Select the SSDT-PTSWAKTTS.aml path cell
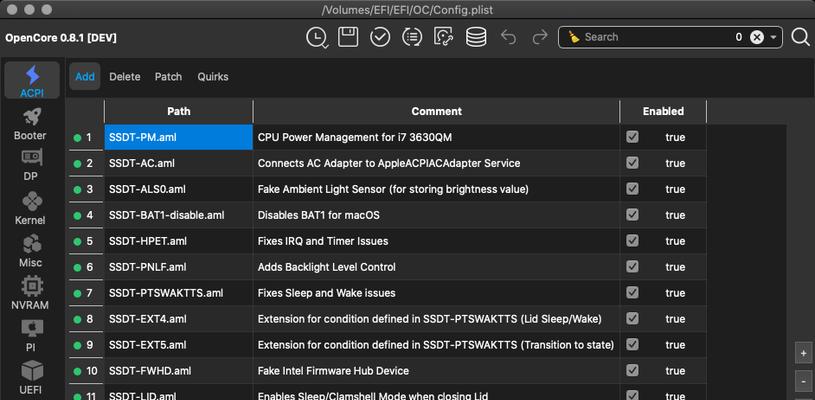 tap(179, 292)
